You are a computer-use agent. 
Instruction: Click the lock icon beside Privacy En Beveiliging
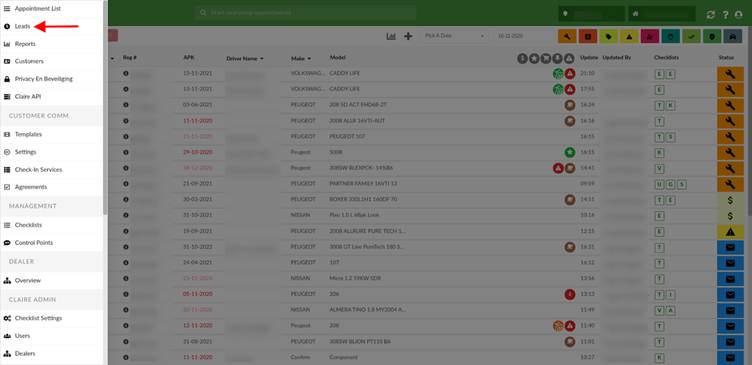click(7, 79)
